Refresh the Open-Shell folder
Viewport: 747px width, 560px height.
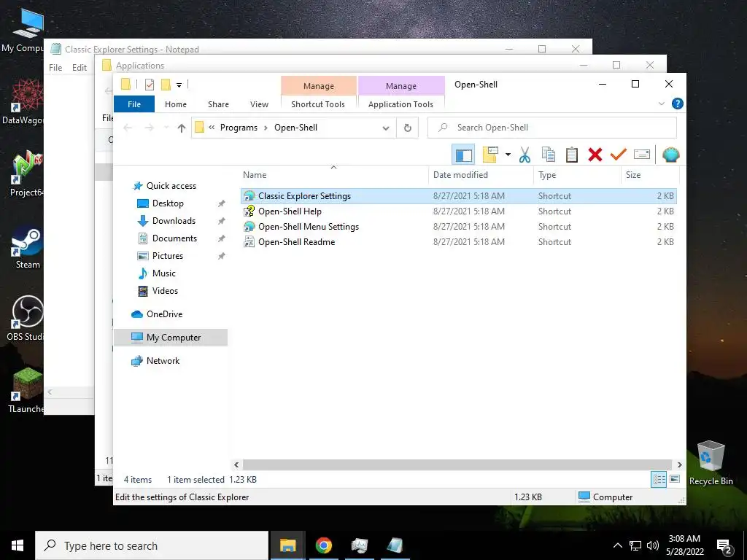click(x=407, y=128)
